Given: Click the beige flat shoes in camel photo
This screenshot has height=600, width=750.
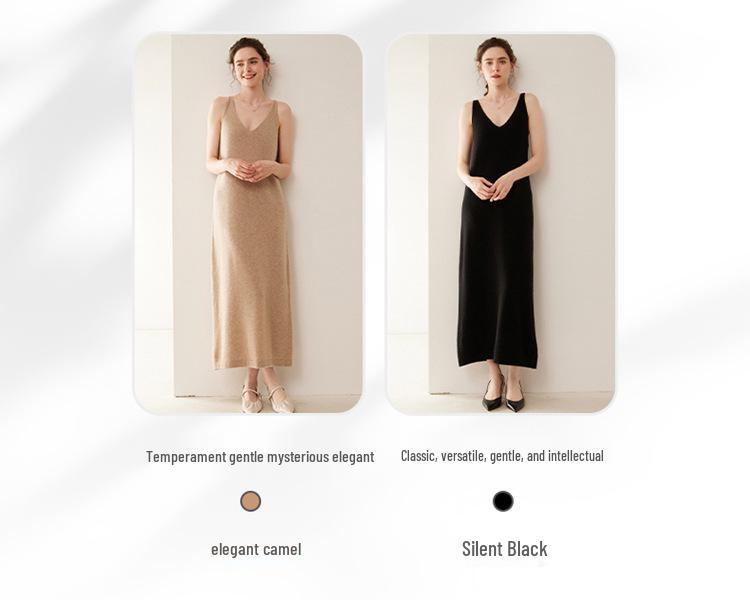Looking at the screenshot, I should 267,399.
